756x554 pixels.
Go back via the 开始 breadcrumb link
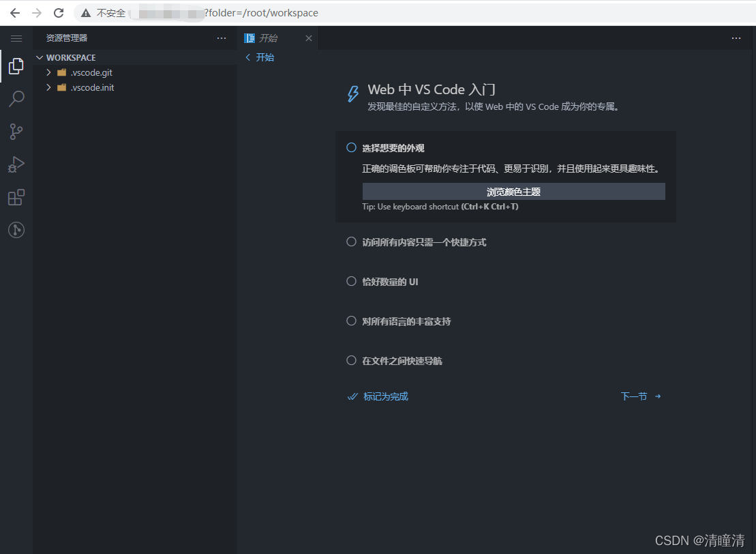click(x=260, y=57)
